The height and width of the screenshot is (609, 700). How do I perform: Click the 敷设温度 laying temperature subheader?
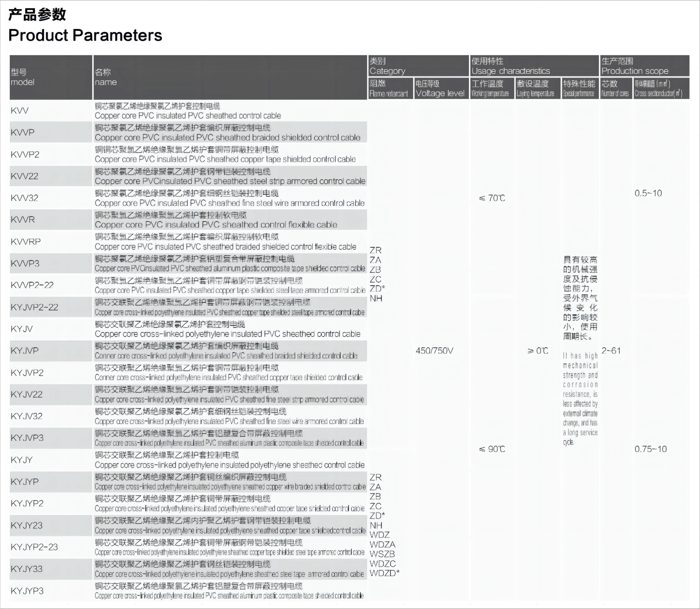coord(537,89)
